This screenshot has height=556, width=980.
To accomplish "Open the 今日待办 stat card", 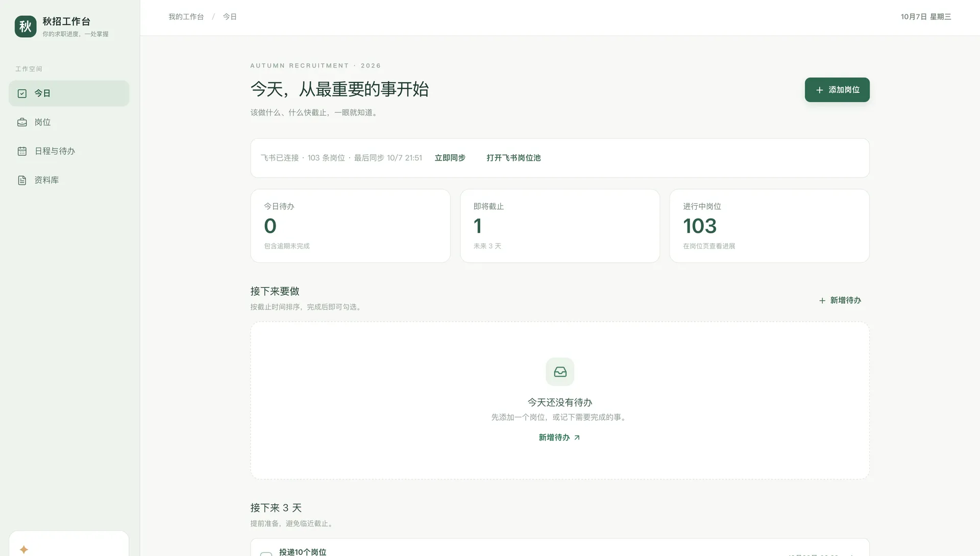I will [350, 226].
